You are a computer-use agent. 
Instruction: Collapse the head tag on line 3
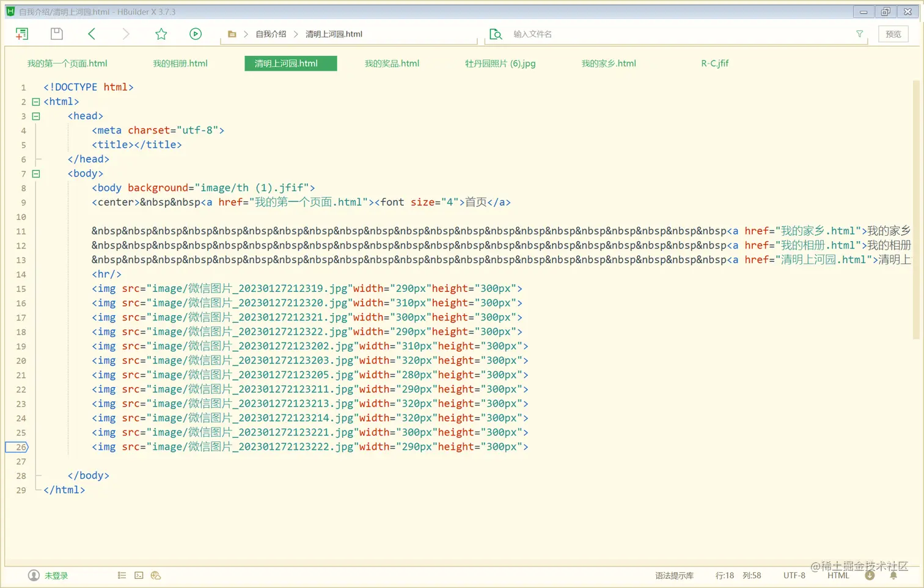click(x=36, y=116)
